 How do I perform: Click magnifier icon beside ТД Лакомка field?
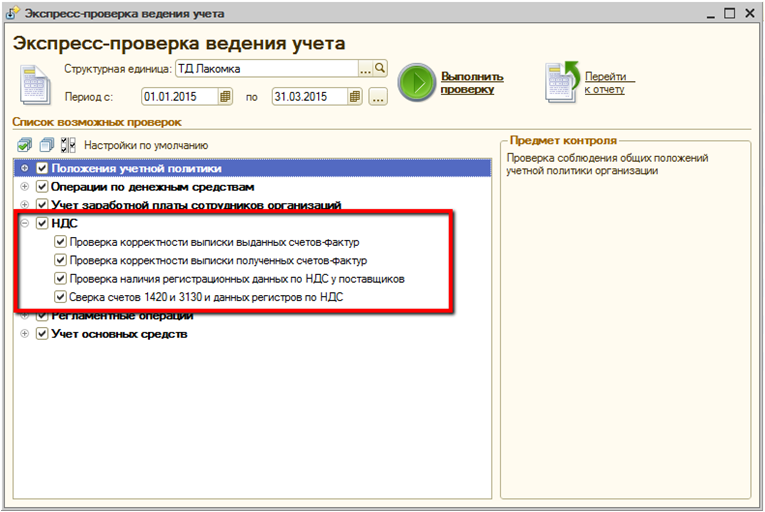pos(380,69)
